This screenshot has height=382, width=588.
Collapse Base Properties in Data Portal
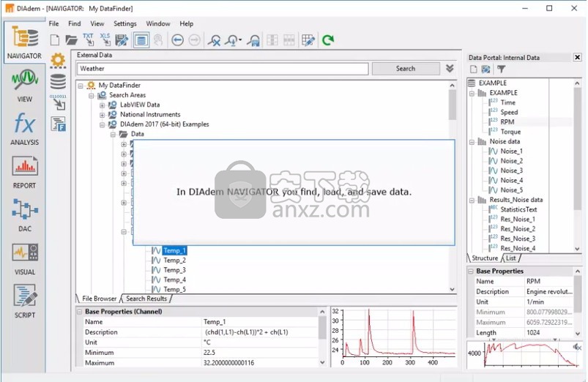471,271
